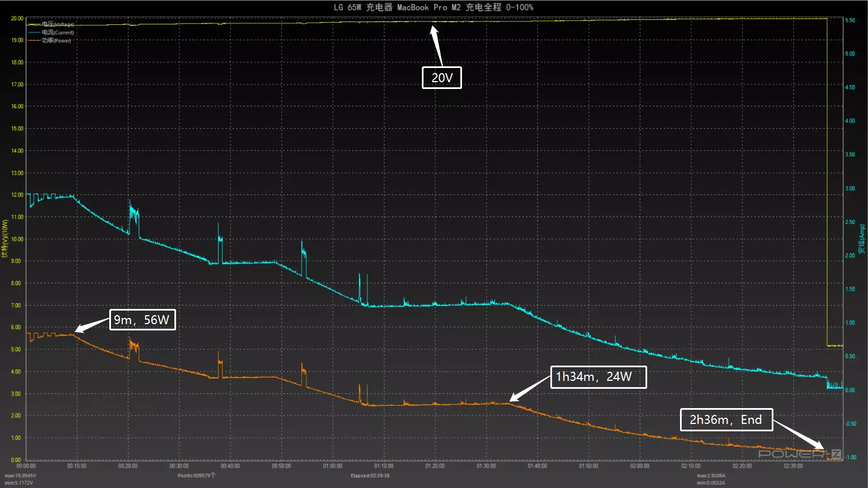Viewport: 868px width, 488px height.
Task: Click the '2.50' right axis label
Action: click(850, 222)
